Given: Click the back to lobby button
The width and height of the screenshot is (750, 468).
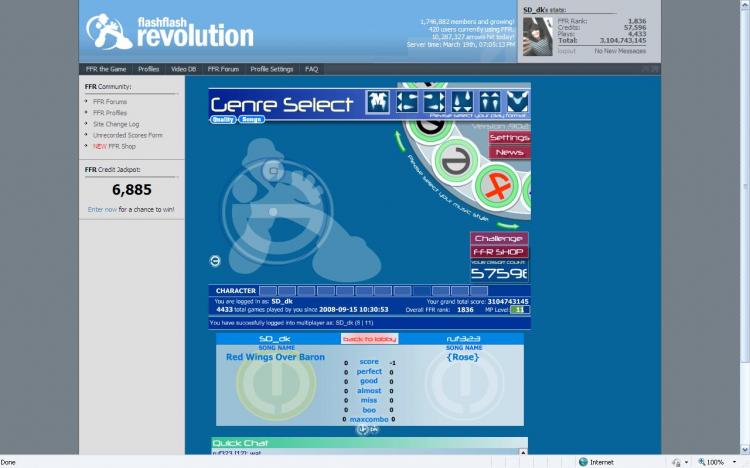Looking at the screenshot, I should pyautogui.click(x=370, y=339).
